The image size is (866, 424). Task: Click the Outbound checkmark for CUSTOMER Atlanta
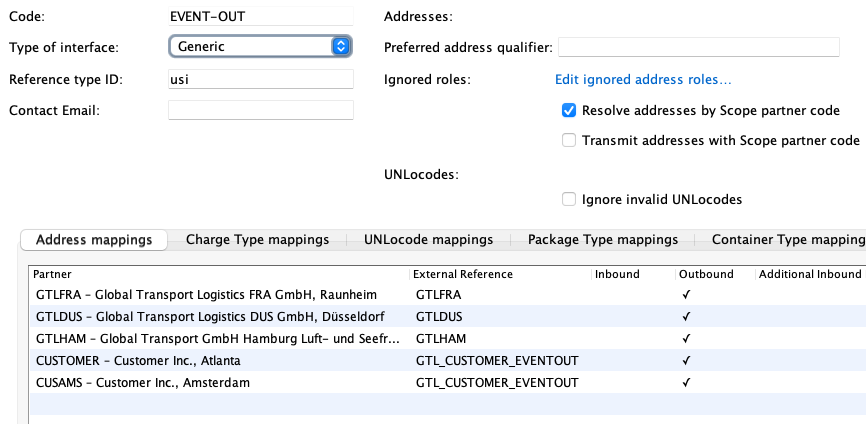pos(686,361)
